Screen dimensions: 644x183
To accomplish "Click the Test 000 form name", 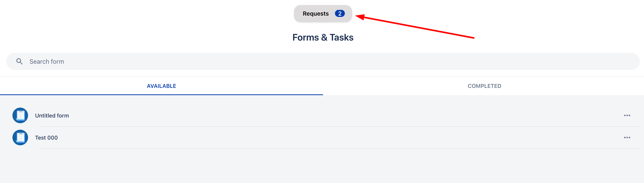I will tap(46, 138).
